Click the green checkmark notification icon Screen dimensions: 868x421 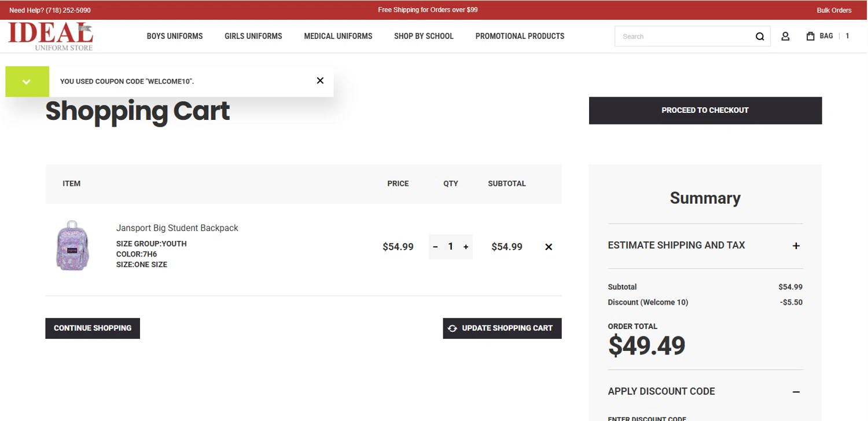(x=27, y=82)
